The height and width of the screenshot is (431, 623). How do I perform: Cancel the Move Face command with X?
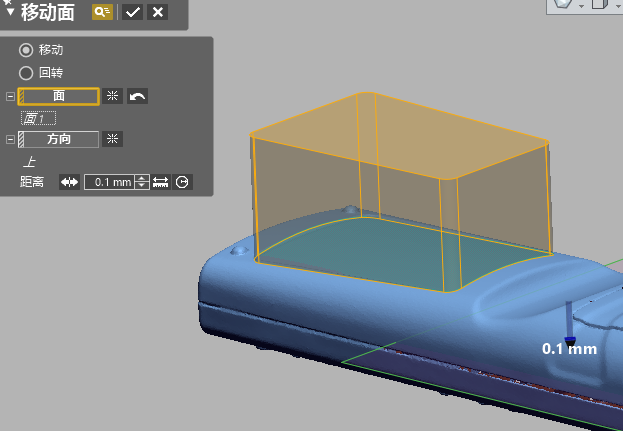point(156,12)
